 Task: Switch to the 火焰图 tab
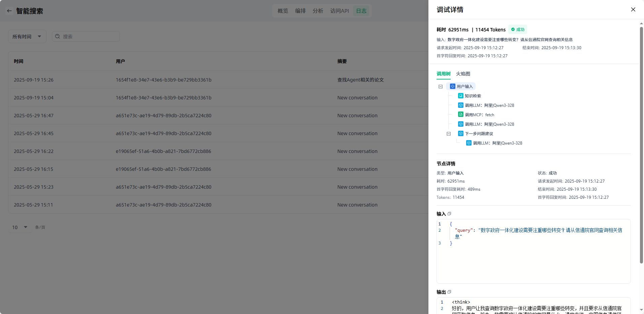(x=463, y=74)
